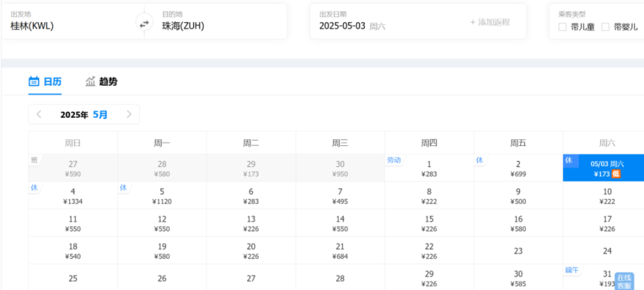Go to next month arrow

129,115
